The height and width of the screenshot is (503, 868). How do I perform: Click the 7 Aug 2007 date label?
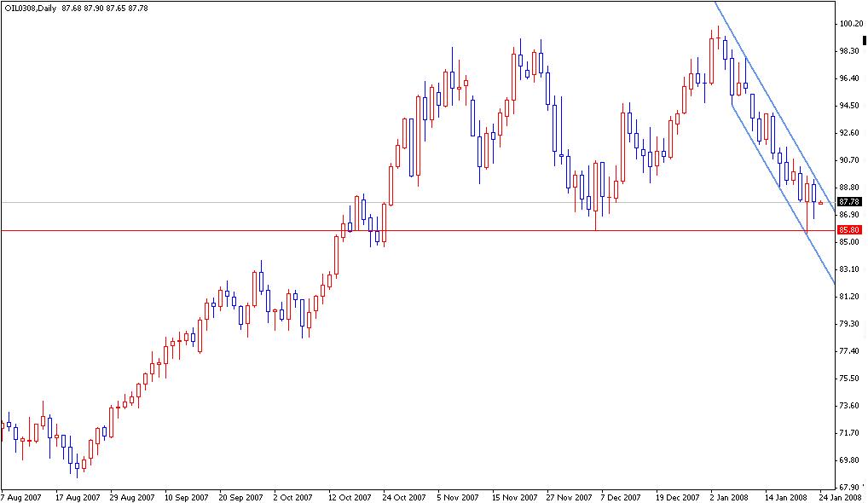tap(21, 498)
